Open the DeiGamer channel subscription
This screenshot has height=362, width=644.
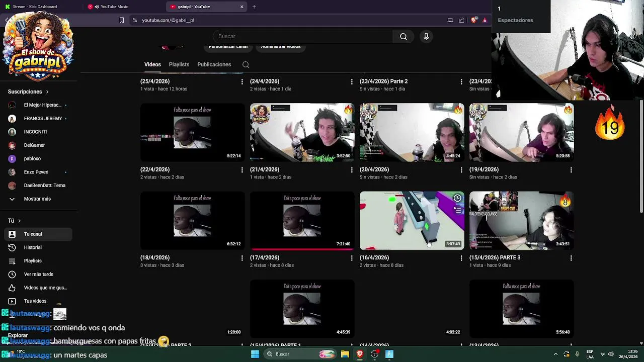click(38, 145)
